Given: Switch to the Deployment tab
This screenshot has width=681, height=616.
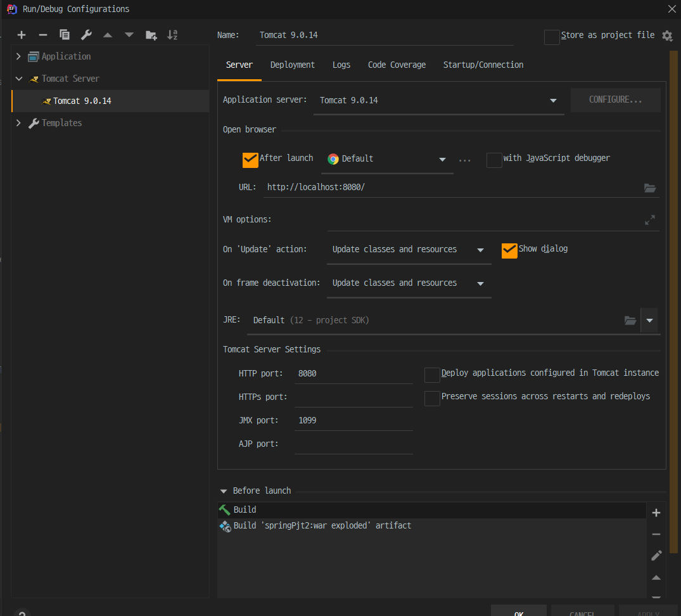Looking at the screenshot, I should tap(292, 65).
